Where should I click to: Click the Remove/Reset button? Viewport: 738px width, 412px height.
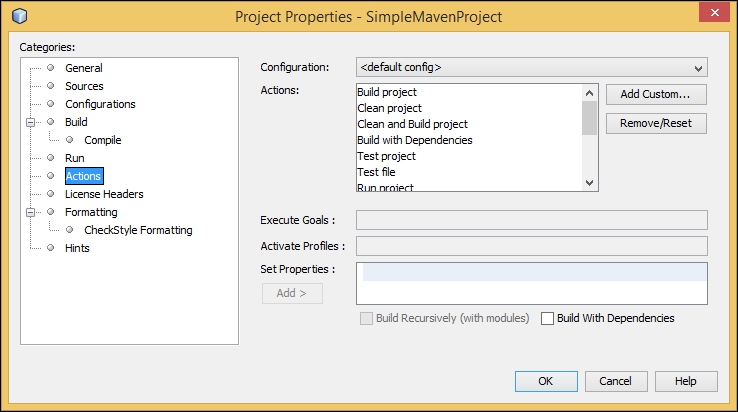click(656, 123)
